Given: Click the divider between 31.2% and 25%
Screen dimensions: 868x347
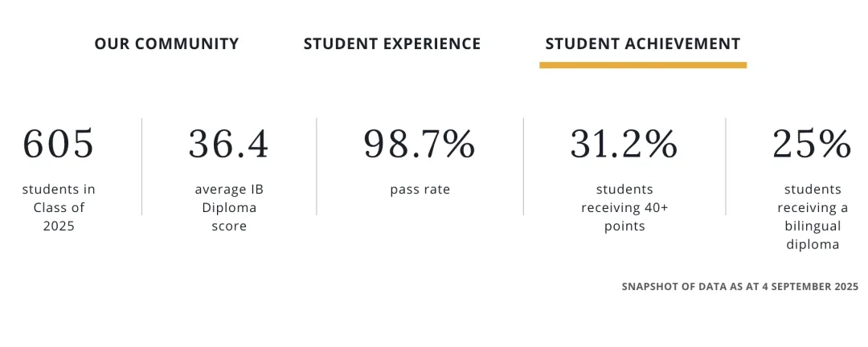Looking at the screenshot, I should [726, 166].
